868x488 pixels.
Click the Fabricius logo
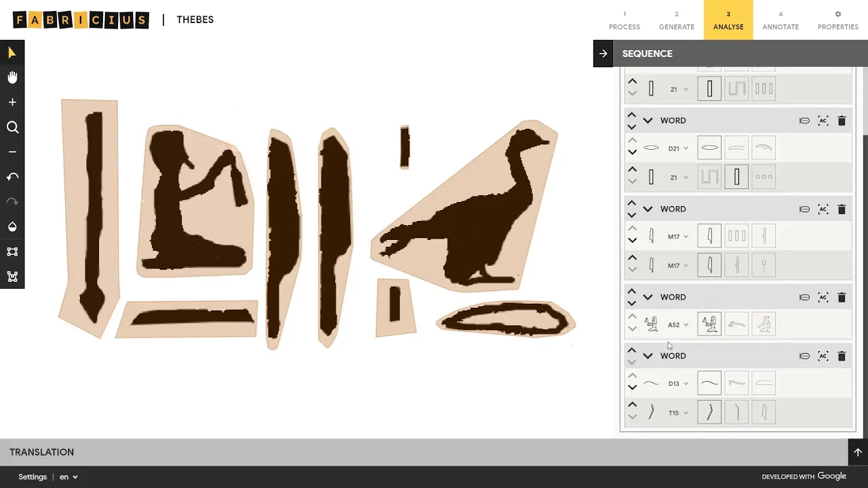point(81,20)
